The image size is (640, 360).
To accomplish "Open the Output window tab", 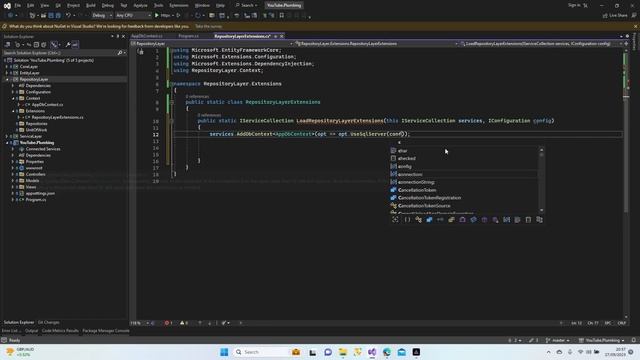I will (31, 331).
